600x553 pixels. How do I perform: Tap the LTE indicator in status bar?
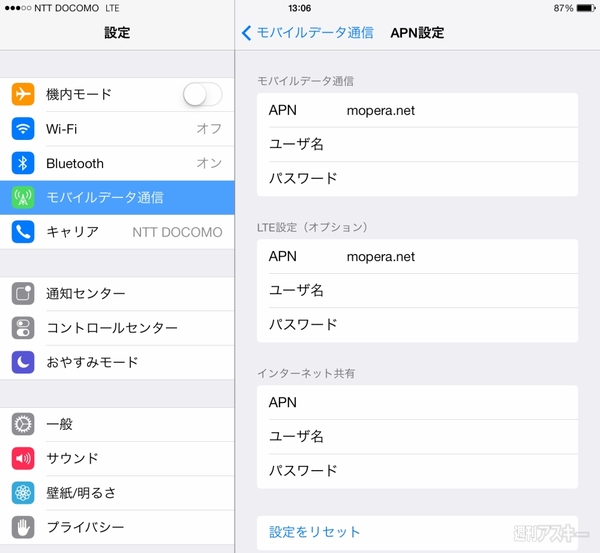(112, 8)
